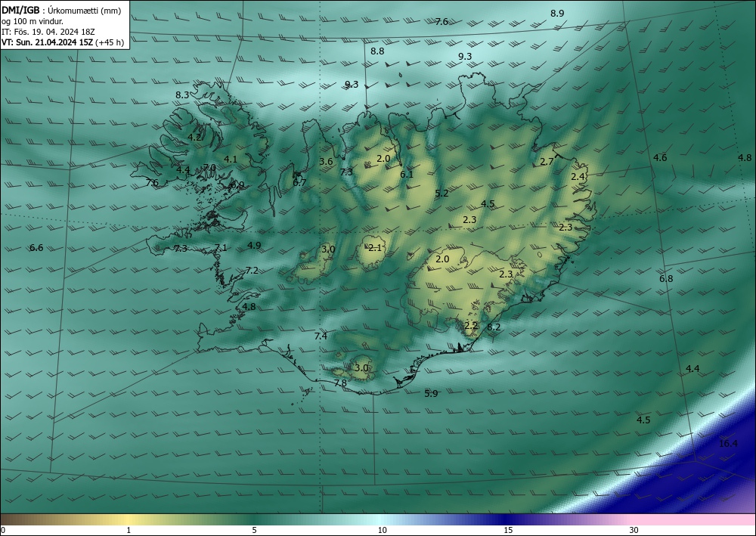Click the 2.4 value in the east
Viewport: 756px width, 536px height.
pos(578,177)
